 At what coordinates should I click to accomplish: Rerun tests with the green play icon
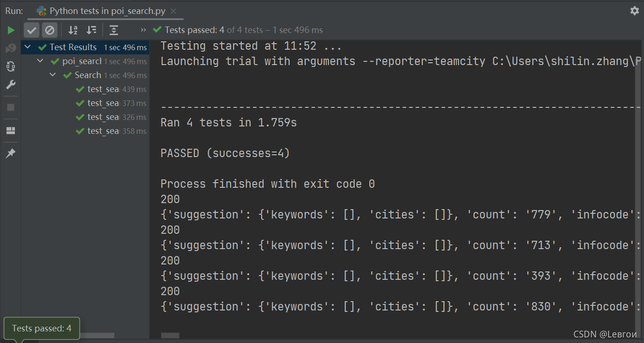point(11,31)
